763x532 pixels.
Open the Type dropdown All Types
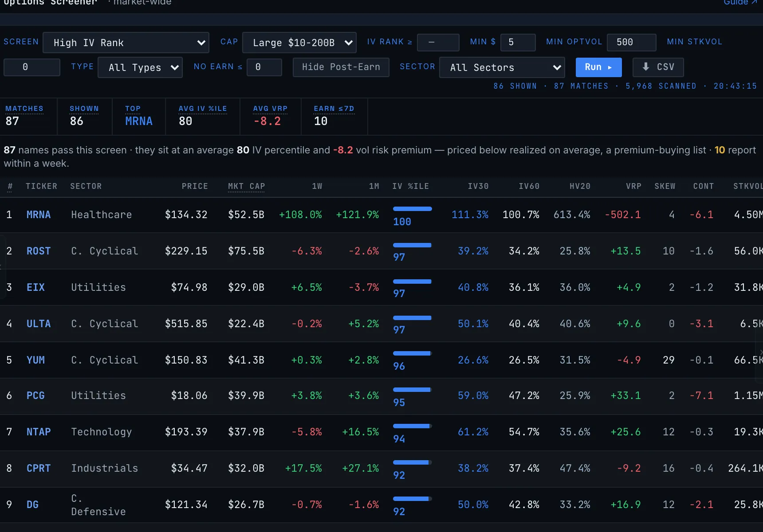(140, 67)
